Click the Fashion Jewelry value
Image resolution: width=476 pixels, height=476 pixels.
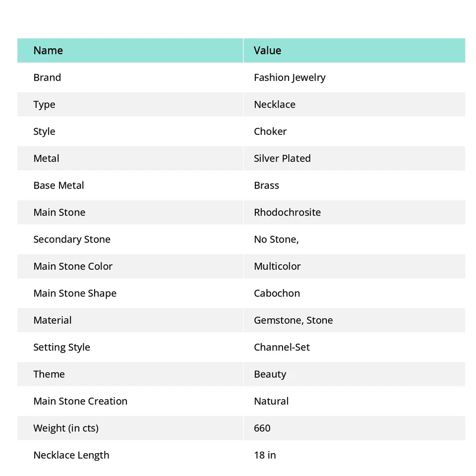click(x=290, y=77)
